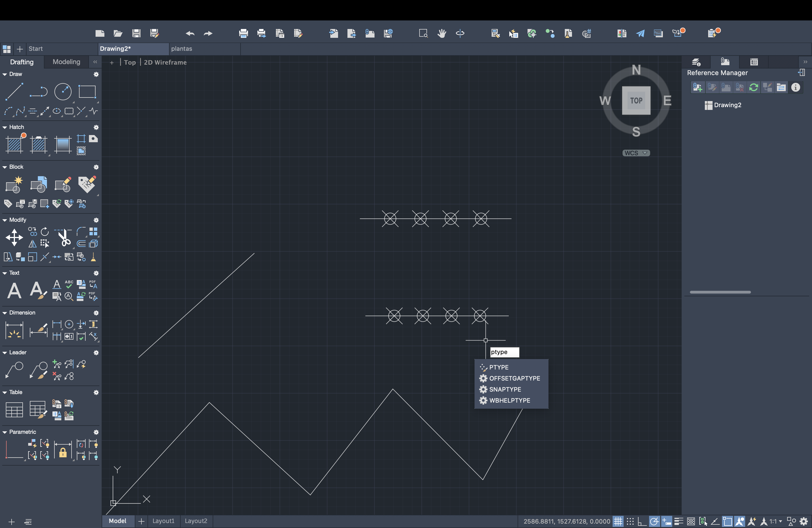Click the Print icon
Image resolution: width=812 pixels, height=528 pixels.
pos(244,33)
